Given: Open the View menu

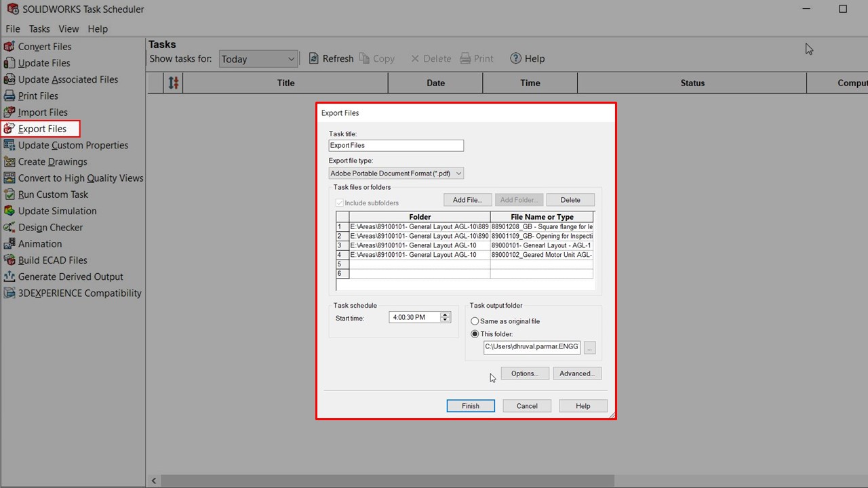Looking at the screenshot, I should 68,29.
